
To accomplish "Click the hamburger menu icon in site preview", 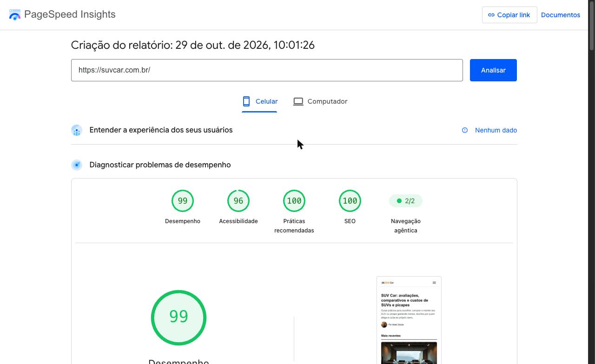I will pos(434,283).
